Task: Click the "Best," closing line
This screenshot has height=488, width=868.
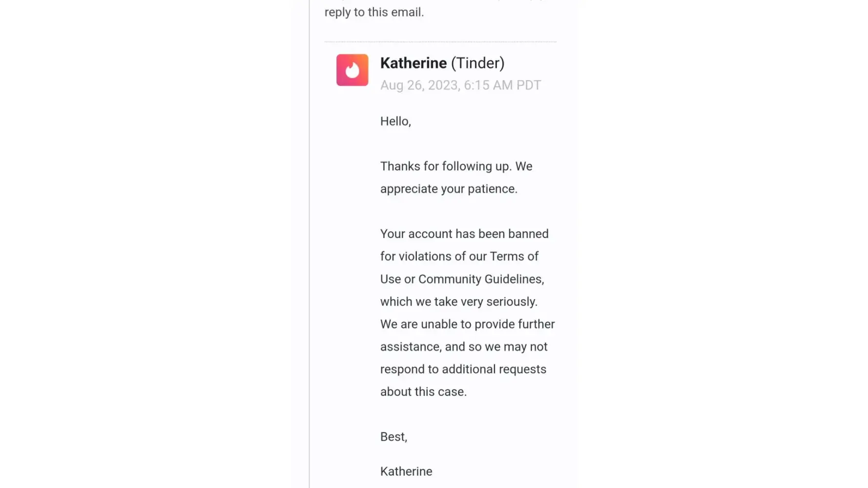Action: pos(393,437)
